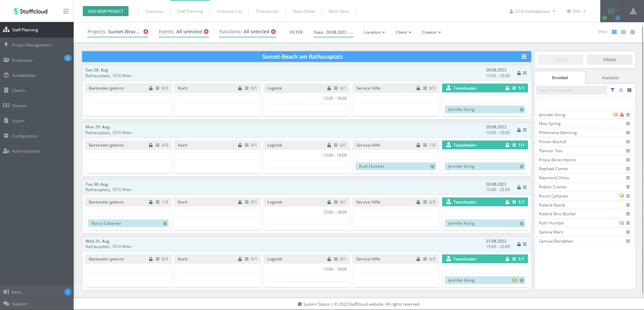Toggle lock on the Mon 29. Aug event
The width and height of the screenshot is (644, 310).
[519, 130]
